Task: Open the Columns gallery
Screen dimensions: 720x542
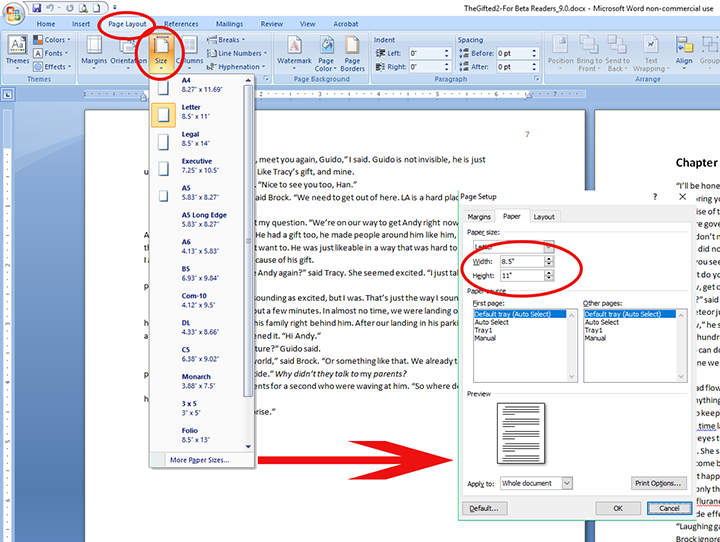Action: pos(190,52)
